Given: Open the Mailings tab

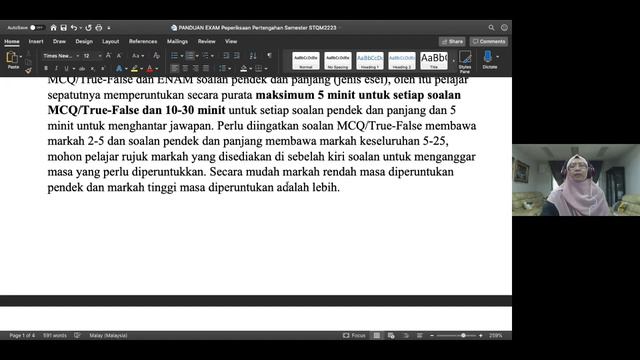Looking at the screenshot, I should tap(177, 41).
